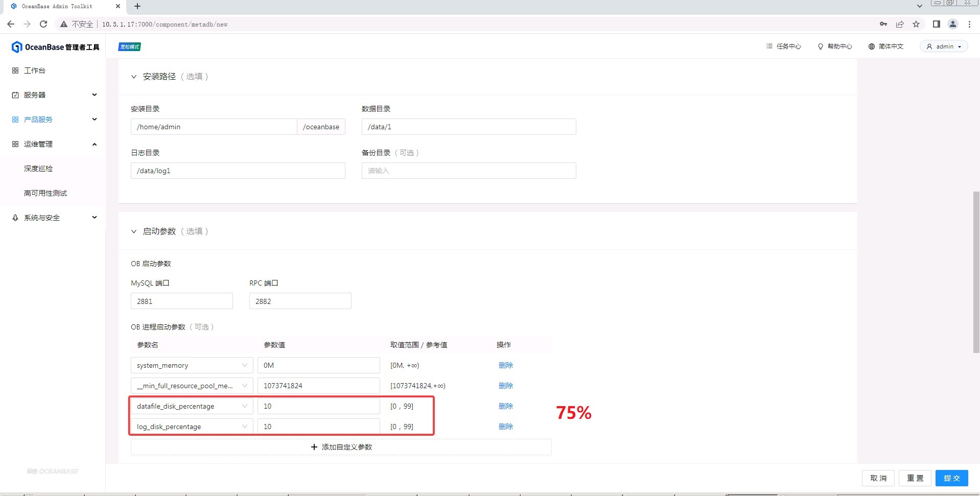
Task: Open the tab search chevron
Action: [x=920, y=6]
